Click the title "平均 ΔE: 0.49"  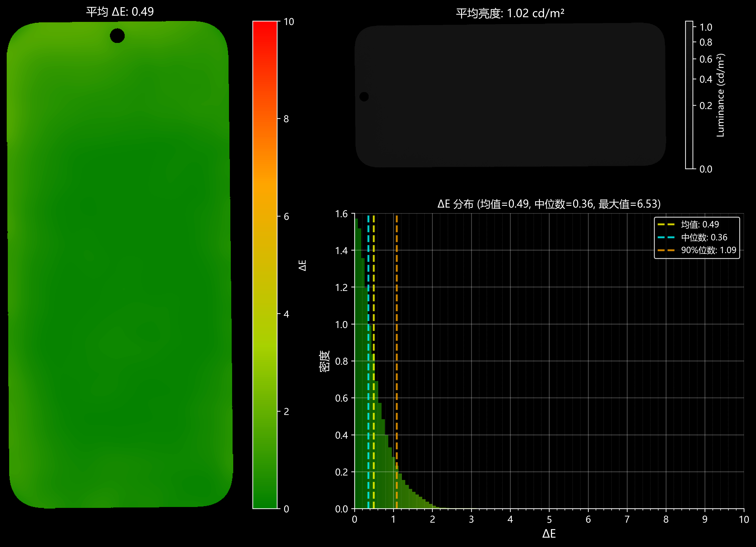120,12
